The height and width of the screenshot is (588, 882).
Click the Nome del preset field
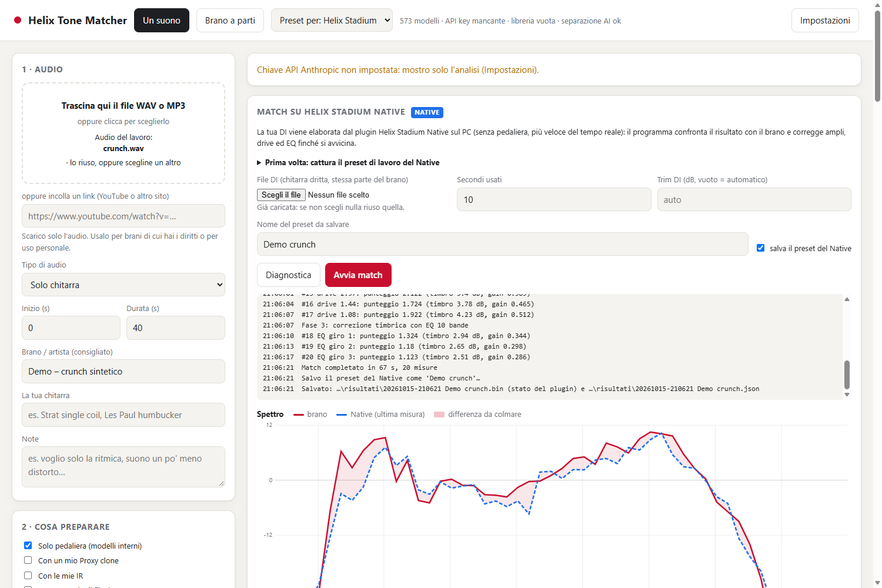503,244
